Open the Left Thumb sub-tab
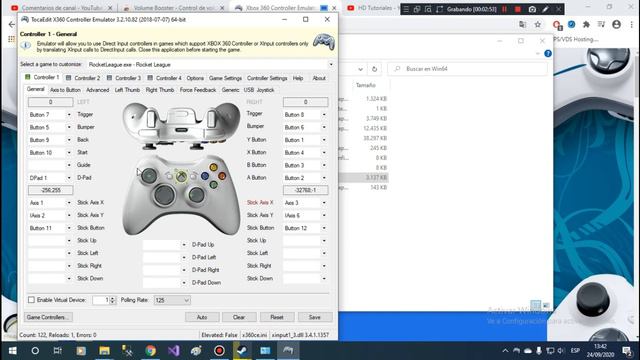 coord(127,90)
